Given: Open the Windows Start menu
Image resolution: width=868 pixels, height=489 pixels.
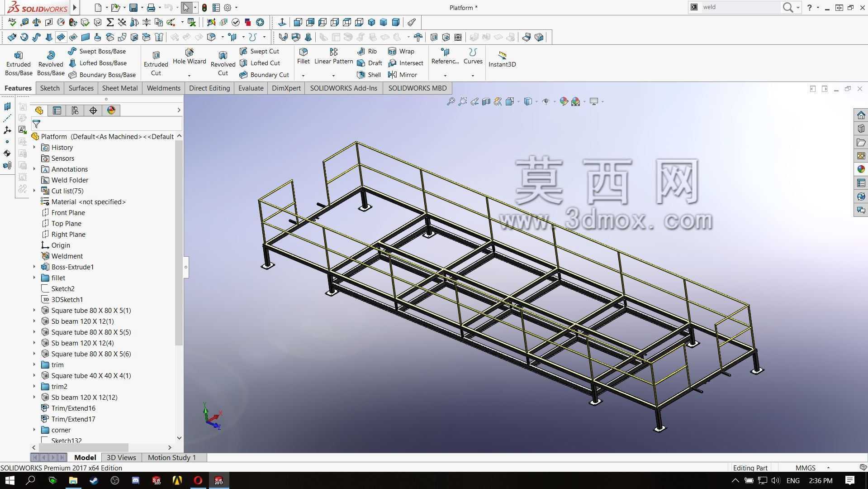Looking at the screenshot, I should point(9,480).
